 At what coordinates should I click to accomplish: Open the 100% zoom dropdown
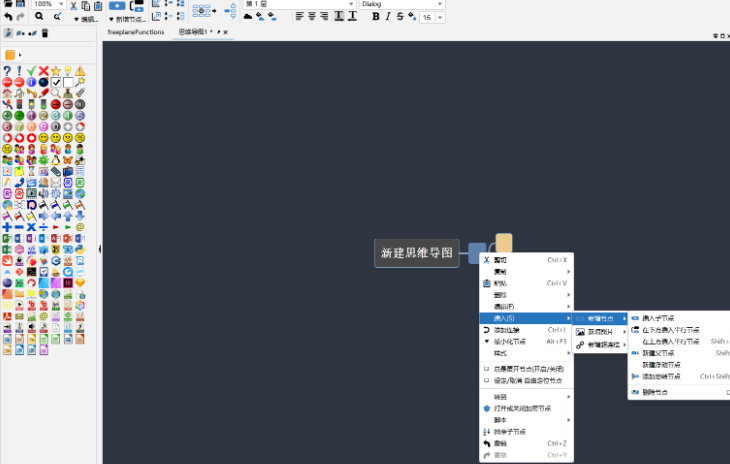tap(48, 4)
